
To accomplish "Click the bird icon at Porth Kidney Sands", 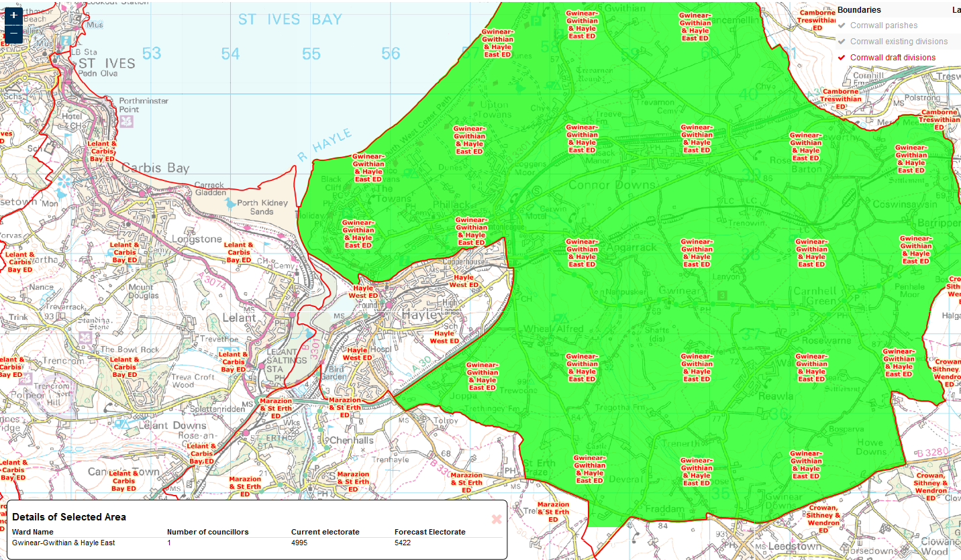I will (x=232, y=203).
